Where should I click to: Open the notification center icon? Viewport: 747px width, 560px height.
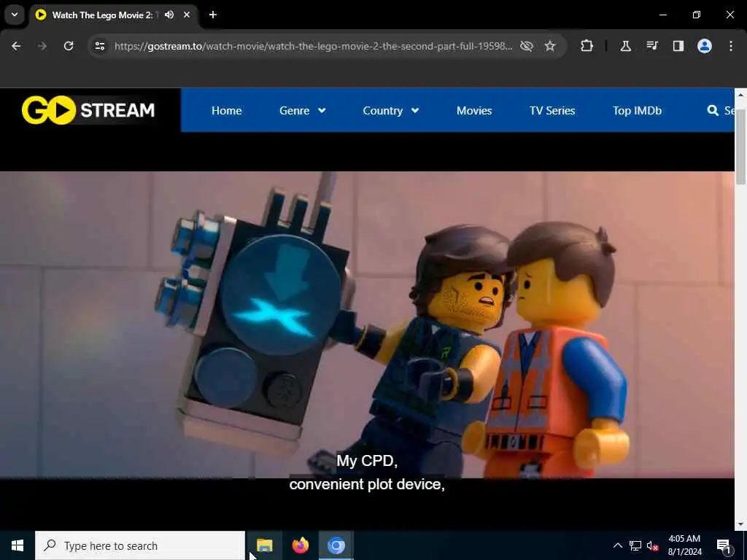coord(724,545)
